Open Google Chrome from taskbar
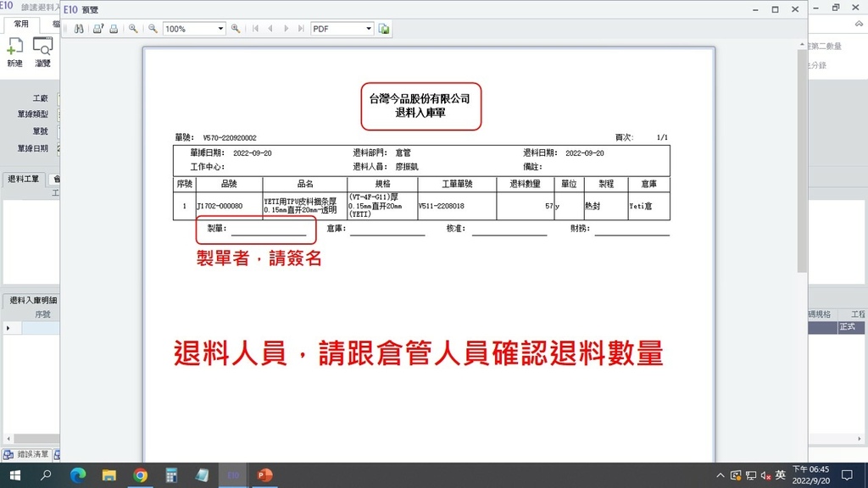This screenshot has height=488, width=868. point(140,475)
